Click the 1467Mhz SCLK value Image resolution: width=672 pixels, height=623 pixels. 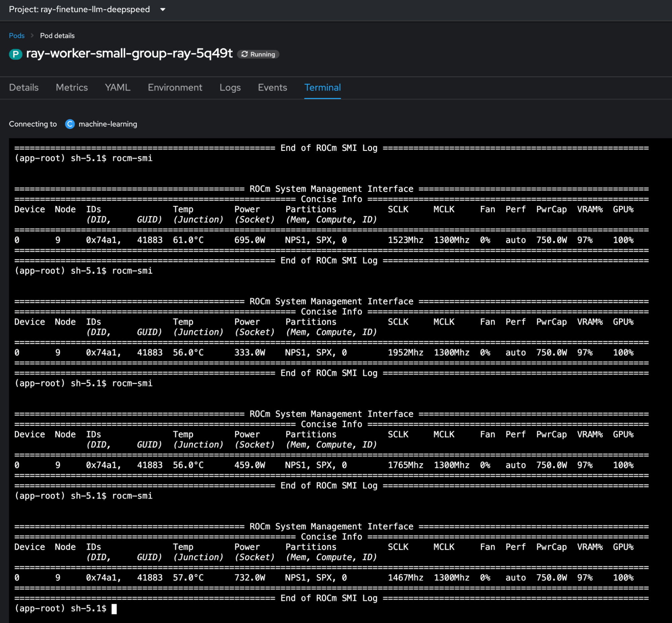406,578
